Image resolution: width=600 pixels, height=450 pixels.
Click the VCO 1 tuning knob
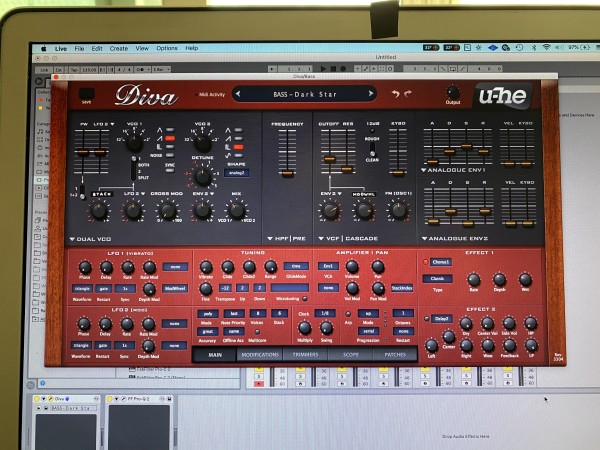click(133, 144)
